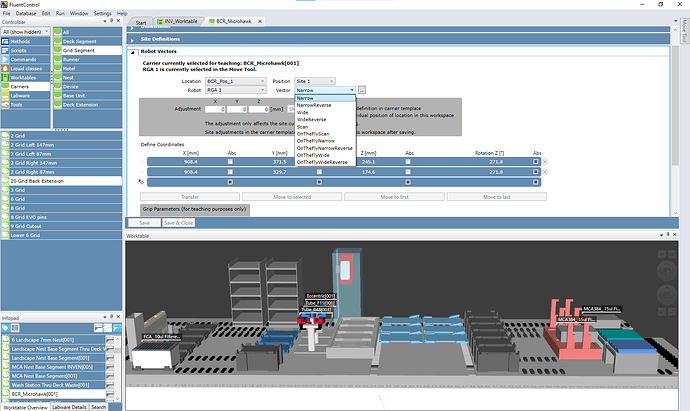Open the Location dropdown BCR_Pos_1

pyautogui.click(x=235, y=81)
